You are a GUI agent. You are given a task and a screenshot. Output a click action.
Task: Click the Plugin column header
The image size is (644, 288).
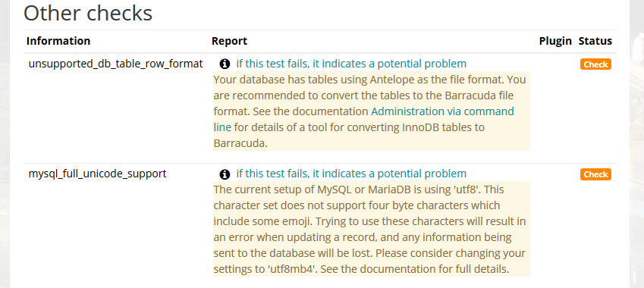555,41
